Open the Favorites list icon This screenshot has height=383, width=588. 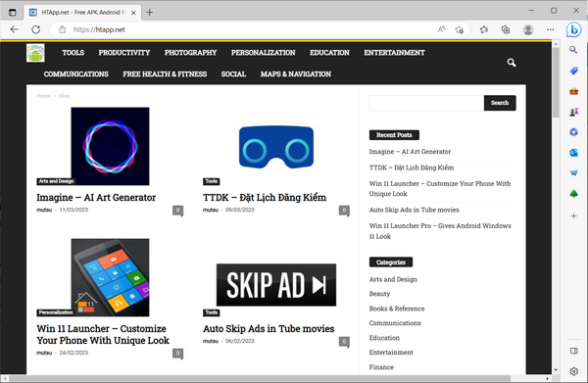tap(484, 29)
